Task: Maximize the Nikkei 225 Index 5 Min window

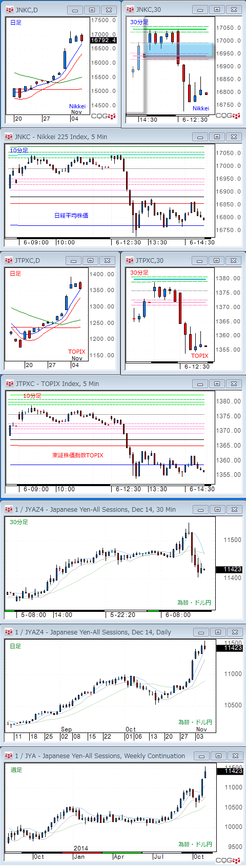Action: click(217, 137)
